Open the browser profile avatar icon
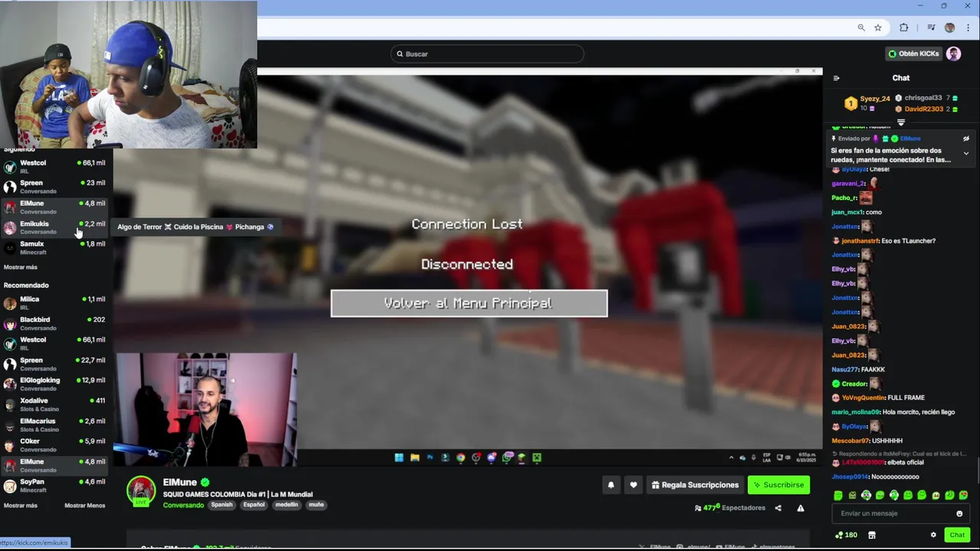The width and height of the screenshot is (980, 551). (949, 28)
